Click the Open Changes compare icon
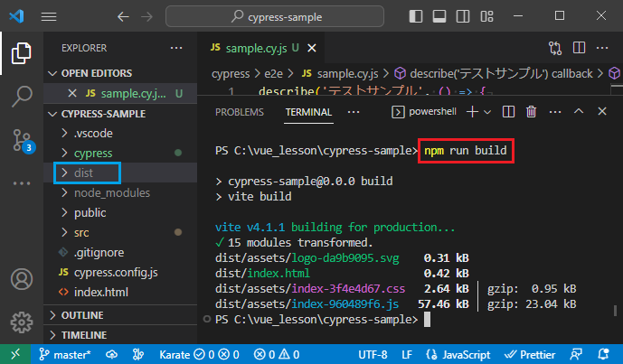The width and height of the screenshot is (623, 364). coord(555,48)
